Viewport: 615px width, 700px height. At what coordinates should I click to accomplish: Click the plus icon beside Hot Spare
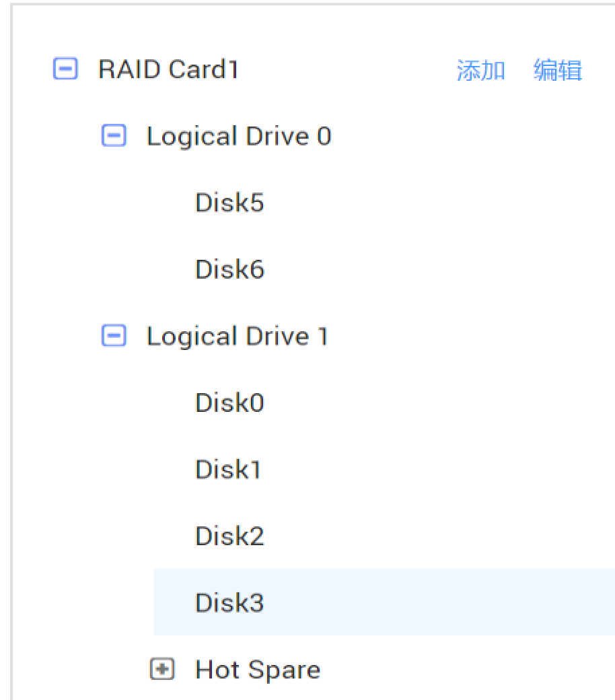coord(162,669)
